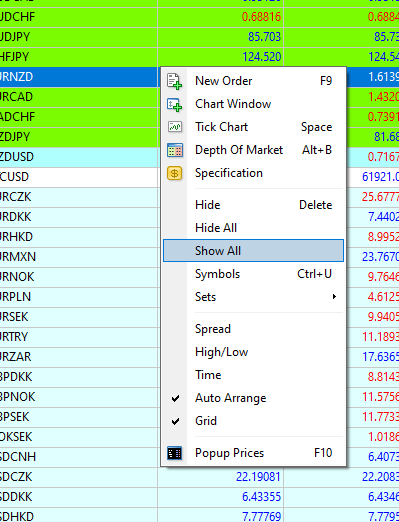Click the 6.43355 bid value
The image size is (399, 522).
click(x=261, y=497)
